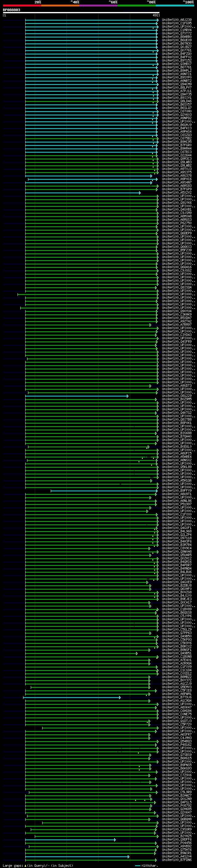This screenshot has height=868, width=197.
Task: Select the UniRef100_Q7PP63 label
Action: pos(177,633)
